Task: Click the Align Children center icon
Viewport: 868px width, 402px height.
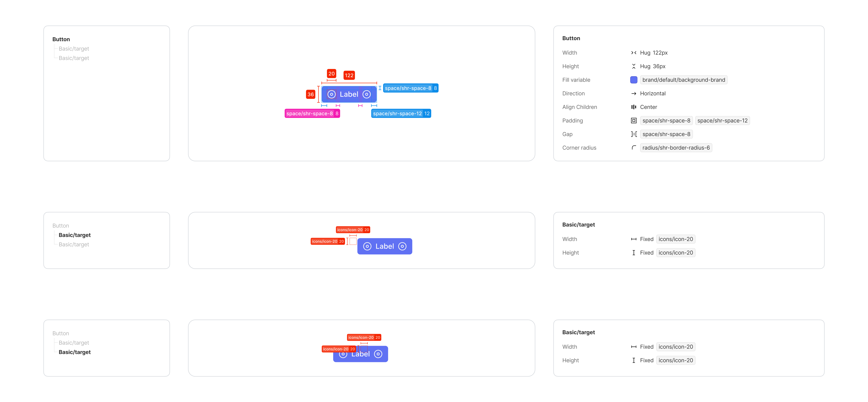Action: pos(633,107)
